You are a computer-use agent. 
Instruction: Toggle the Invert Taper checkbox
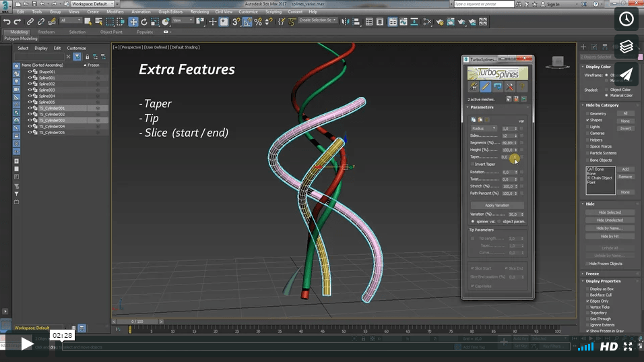(472, 164)
